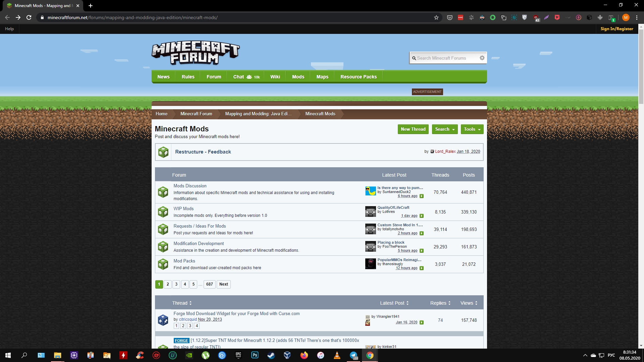Click the Mods Discussion forum icon
Viewport: 644px width, 362px height.
[x=163, y=192]
